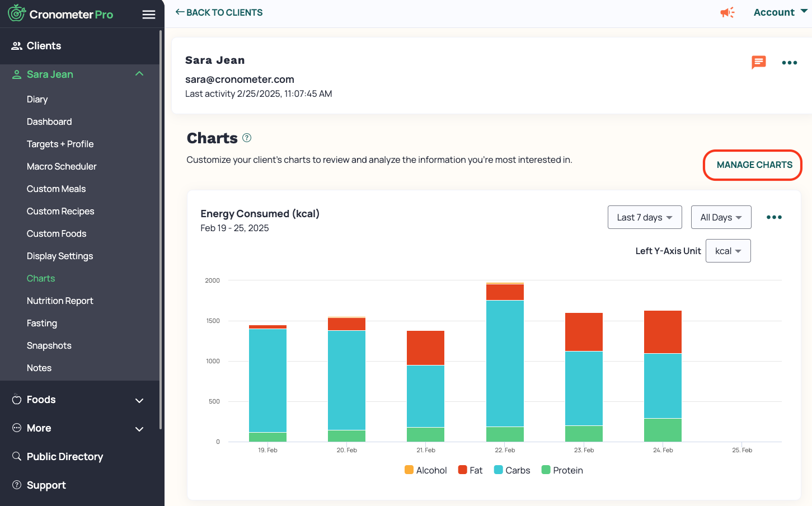
Task: Open the client message chat icon
Action: coord(759,62)
